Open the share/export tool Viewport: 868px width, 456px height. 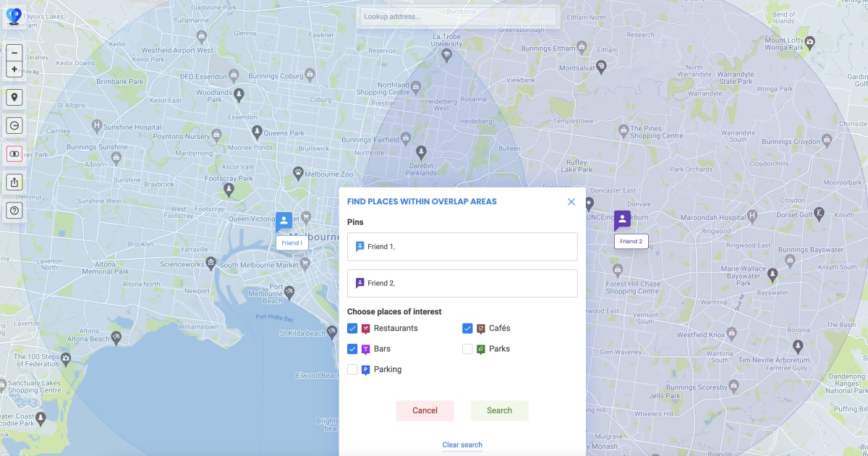tap(14, 182)
